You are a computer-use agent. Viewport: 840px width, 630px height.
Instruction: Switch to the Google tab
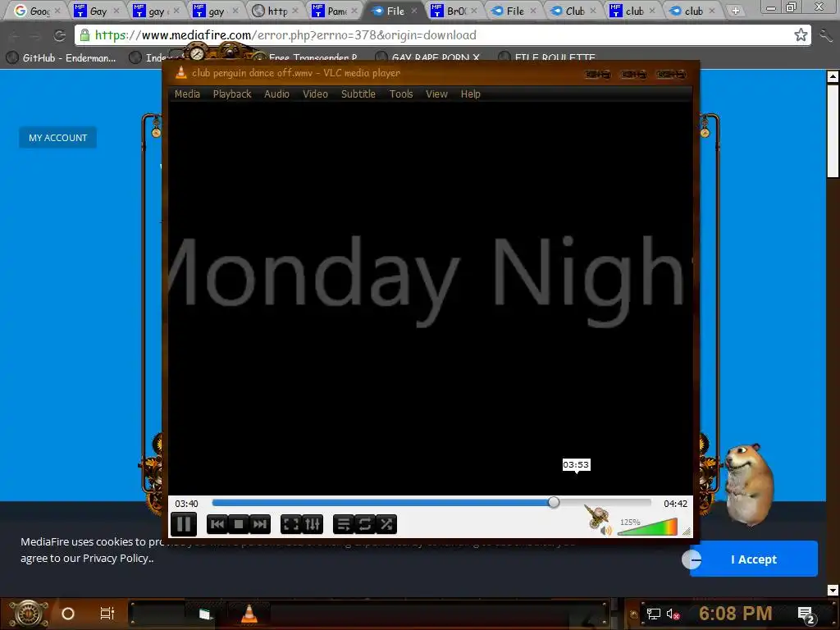pyautogui.click(x=34, y=11)
